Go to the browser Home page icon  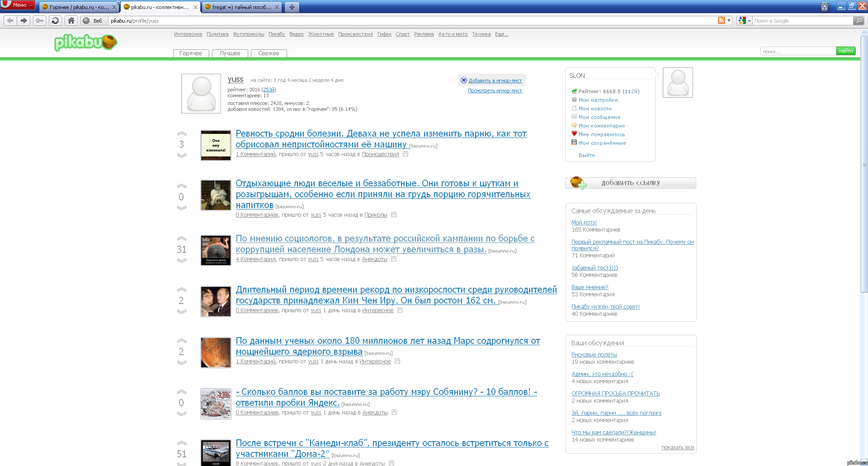pyautogui.click(x=71, y=20)
